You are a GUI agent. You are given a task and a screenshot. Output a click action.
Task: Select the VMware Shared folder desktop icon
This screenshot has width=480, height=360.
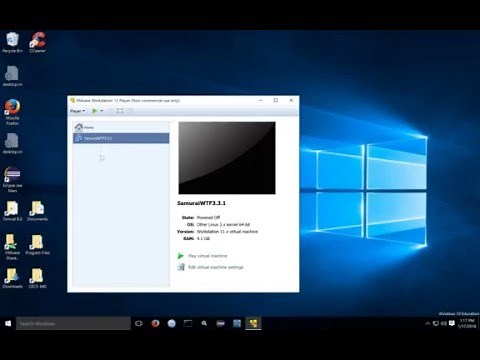click(12, 247)
